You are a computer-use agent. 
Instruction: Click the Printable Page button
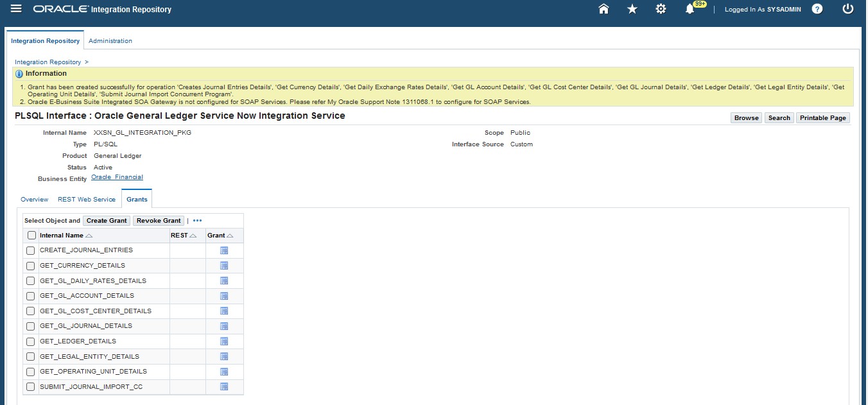click(823, 118)
